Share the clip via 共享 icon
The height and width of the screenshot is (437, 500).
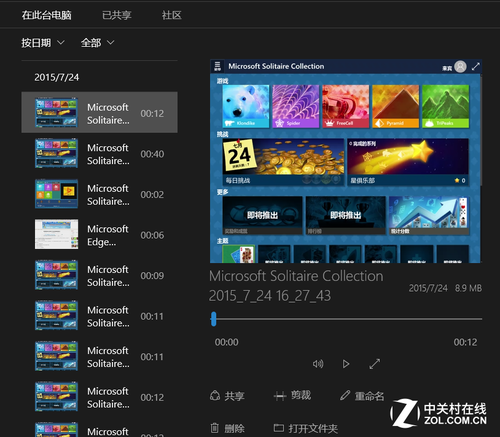pyautogui.click(x=227, y=396)
